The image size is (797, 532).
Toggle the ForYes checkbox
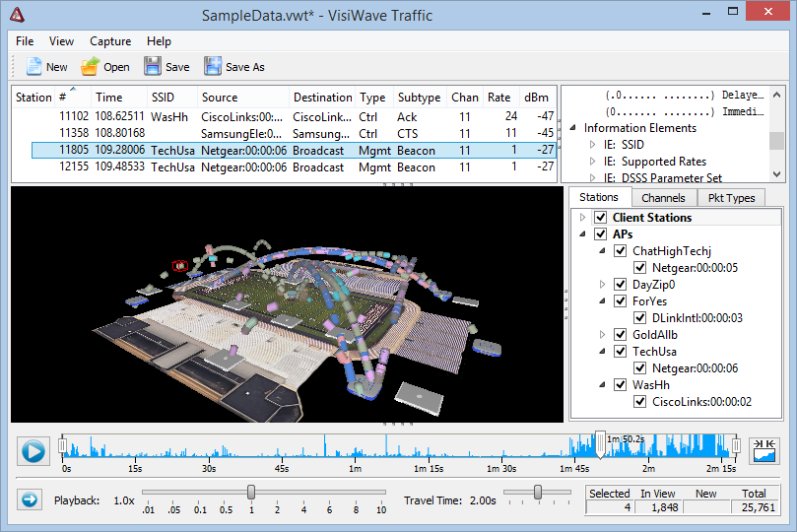click(620, 301)
